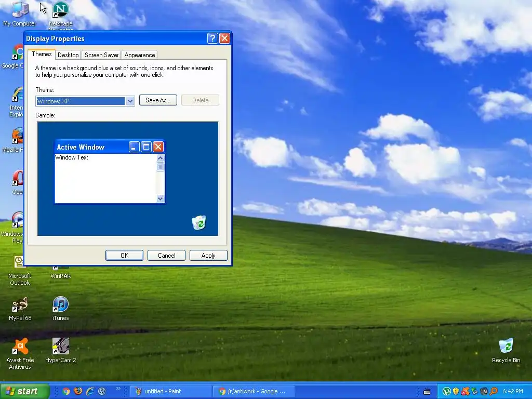
Task: Launch Internet Explorer from Quick Launch bar
Action: (90, 391)
